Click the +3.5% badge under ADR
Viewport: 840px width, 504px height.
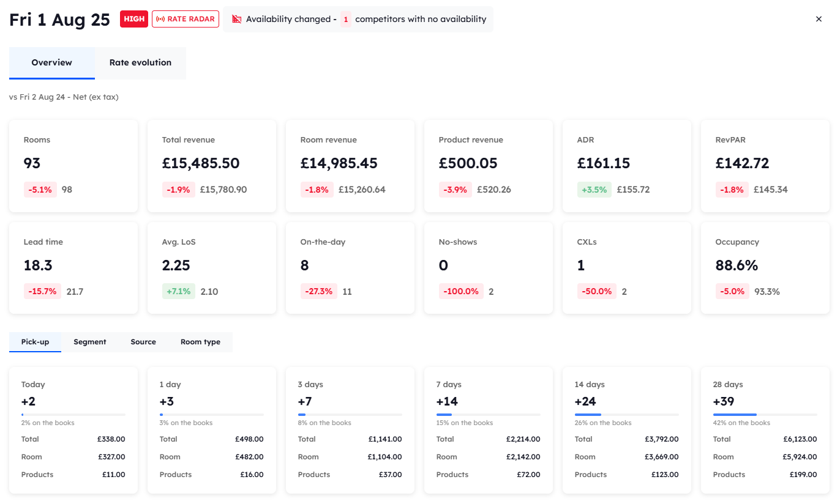click(x=594, y=190)
